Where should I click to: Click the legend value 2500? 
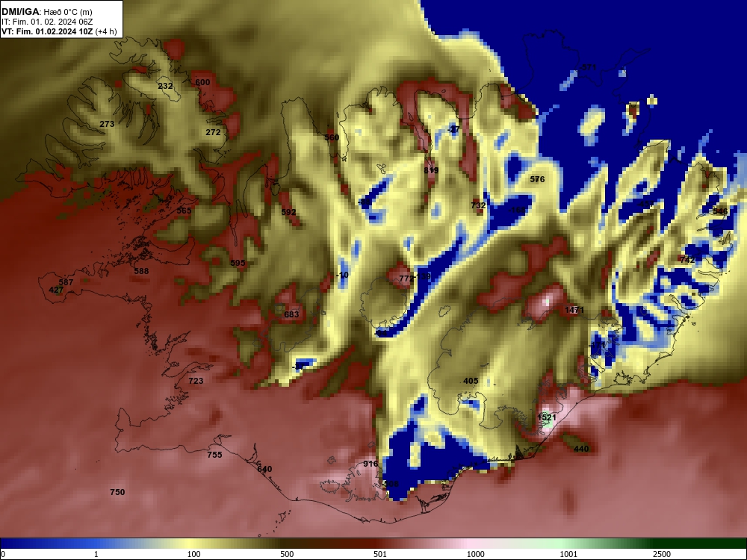(x=662, y=554)
